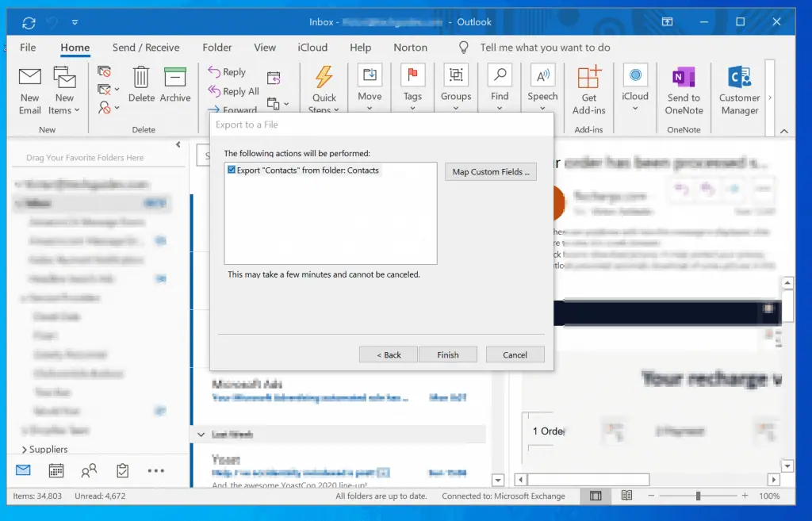Expand the Suppliers folder
The width and height of the screenshot is (812, 521).
click(x=25, y=450)
